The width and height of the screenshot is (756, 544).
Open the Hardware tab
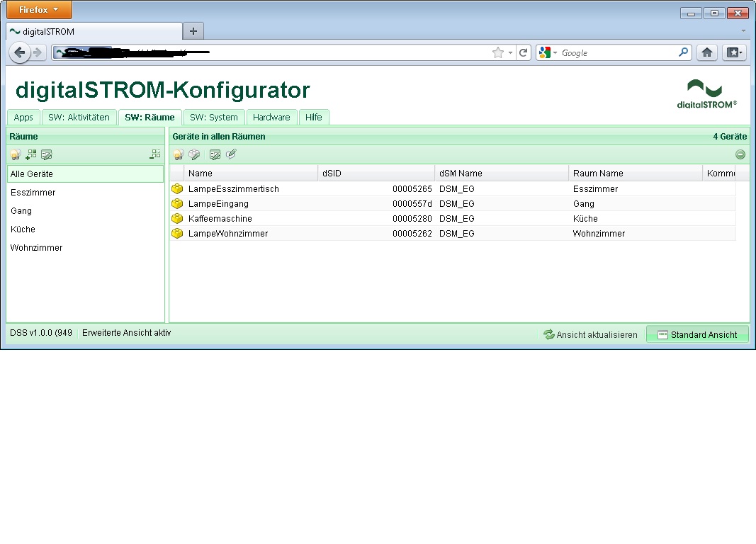tap(271, 117)
